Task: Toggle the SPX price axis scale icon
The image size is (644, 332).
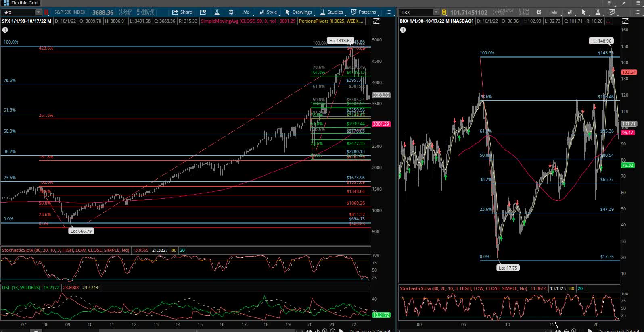Action: coord(376,21)
